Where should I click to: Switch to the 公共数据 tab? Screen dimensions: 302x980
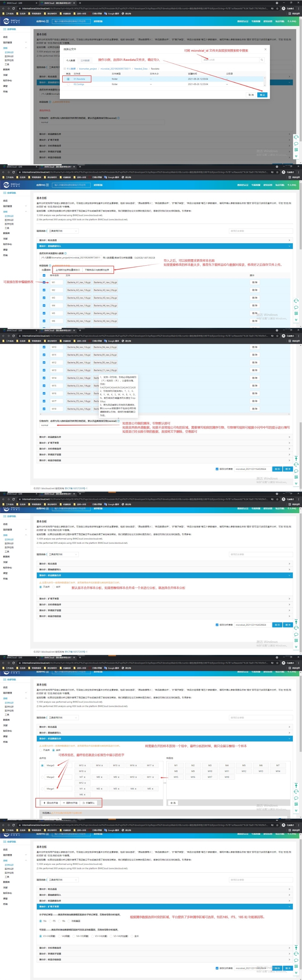85,61
